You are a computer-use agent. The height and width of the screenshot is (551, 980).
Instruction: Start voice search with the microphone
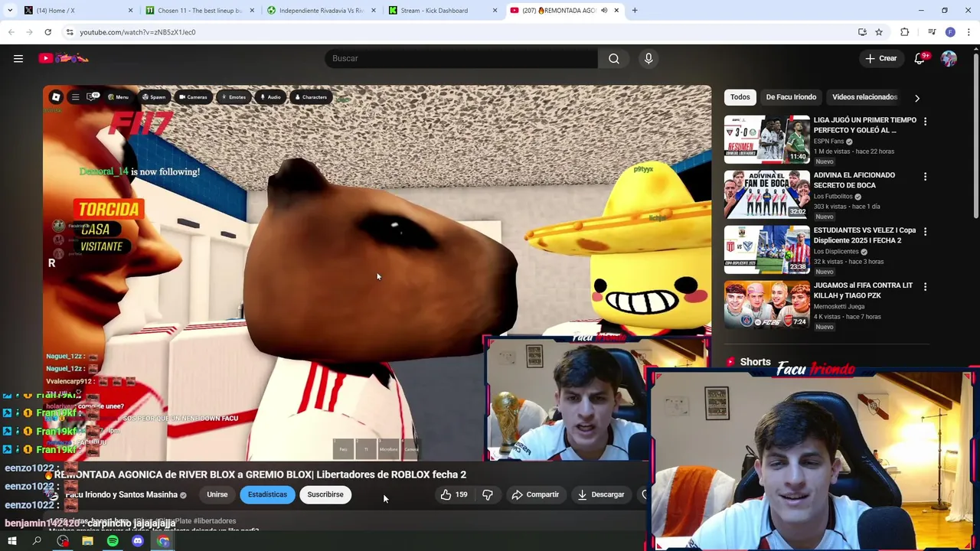pos(648,58)
